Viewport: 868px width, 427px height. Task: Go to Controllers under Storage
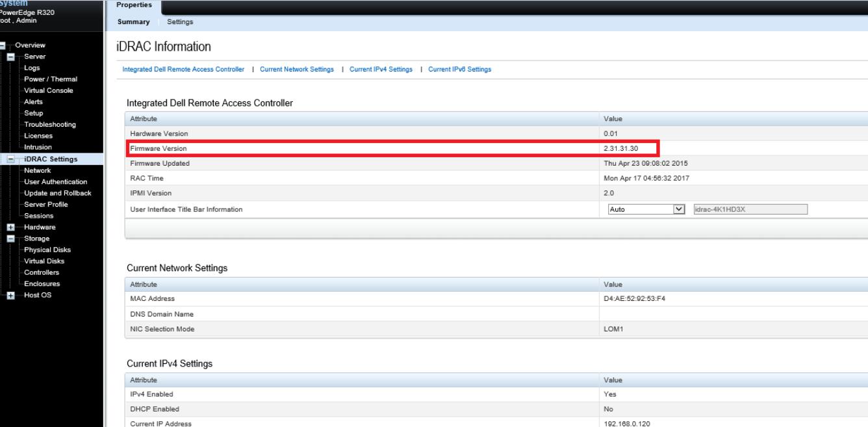41,273
